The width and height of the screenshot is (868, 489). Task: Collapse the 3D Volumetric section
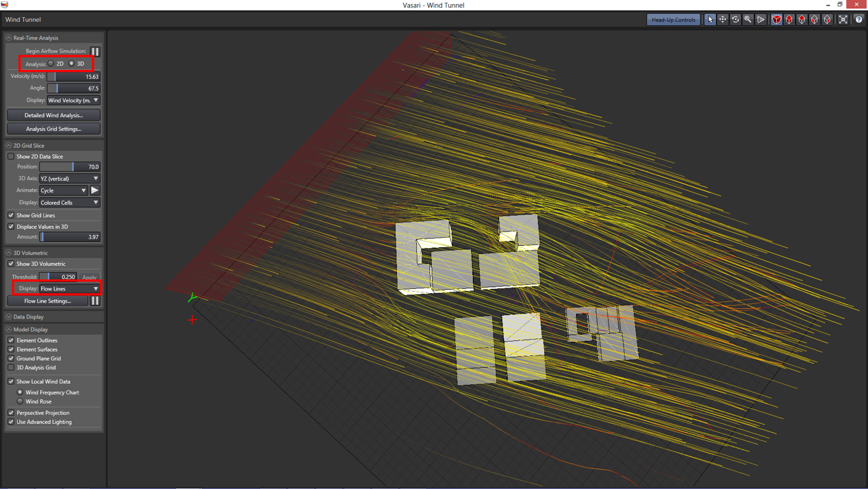9,253
